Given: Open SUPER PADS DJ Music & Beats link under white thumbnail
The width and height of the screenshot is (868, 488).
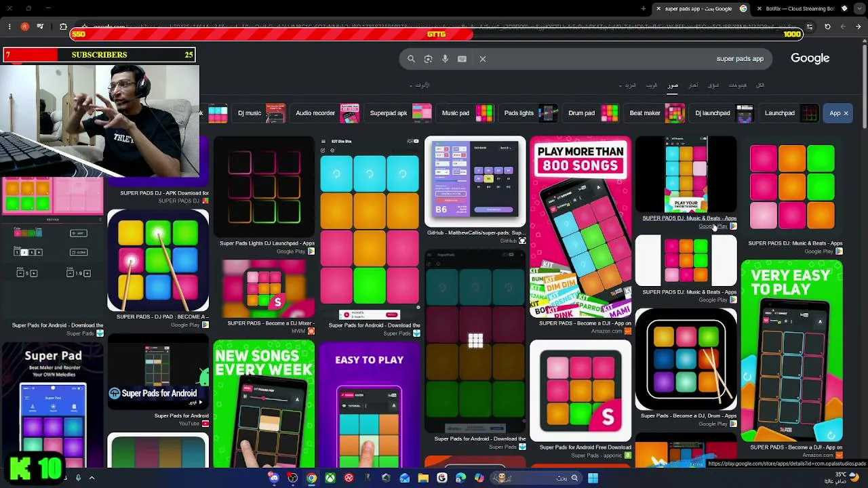Looking at the screenshot, I should [x=690, y=292].
